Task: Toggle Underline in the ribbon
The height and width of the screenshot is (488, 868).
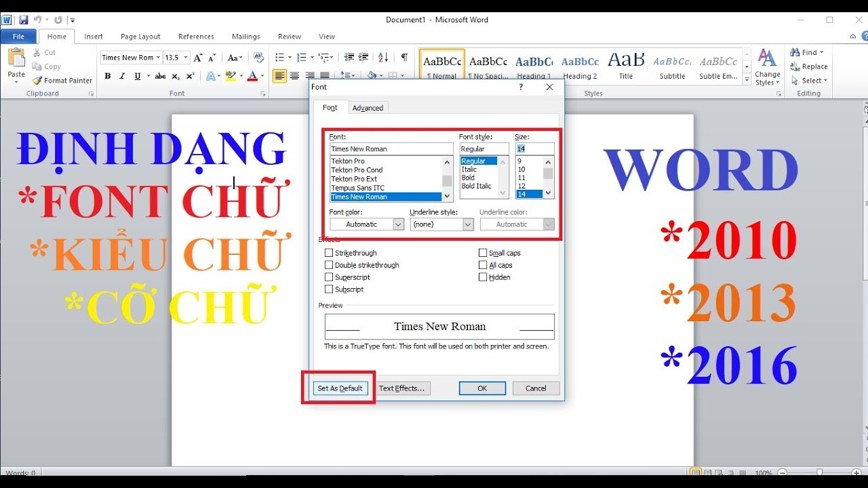Action: (x=138, y=76)
